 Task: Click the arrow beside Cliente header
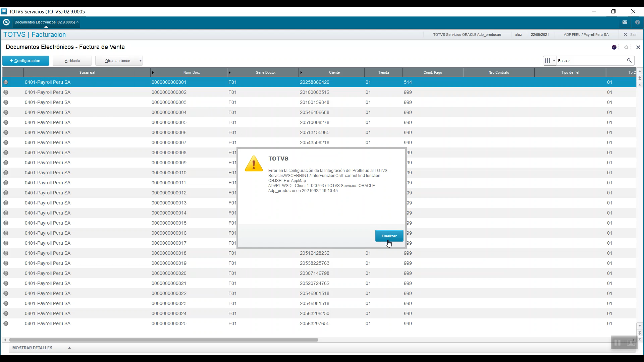pyautogui.click(x=301, y=72)
